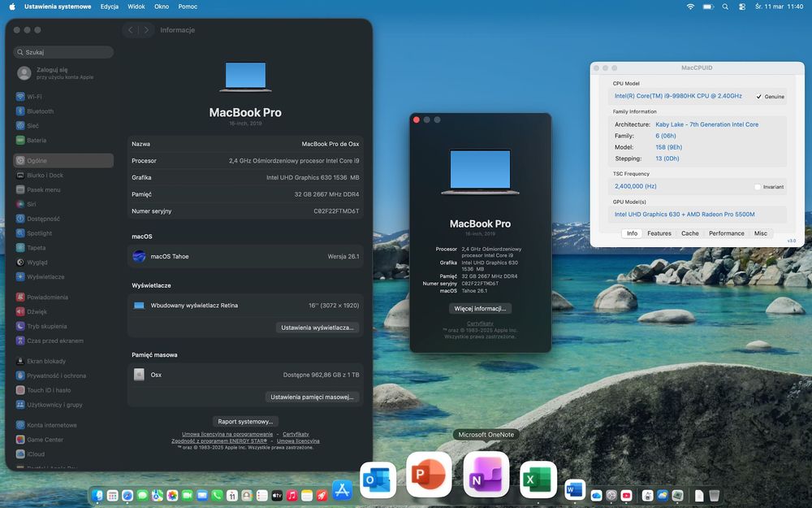Click Więcej informacji in About window
This screenshot has width=812, height=508.
[x=480, y=308]
